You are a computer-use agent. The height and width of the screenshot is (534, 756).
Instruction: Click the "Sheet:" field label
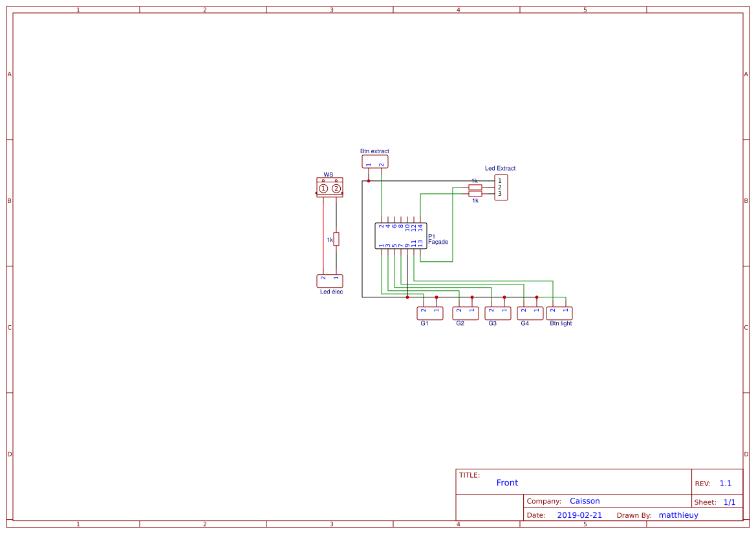706,502
